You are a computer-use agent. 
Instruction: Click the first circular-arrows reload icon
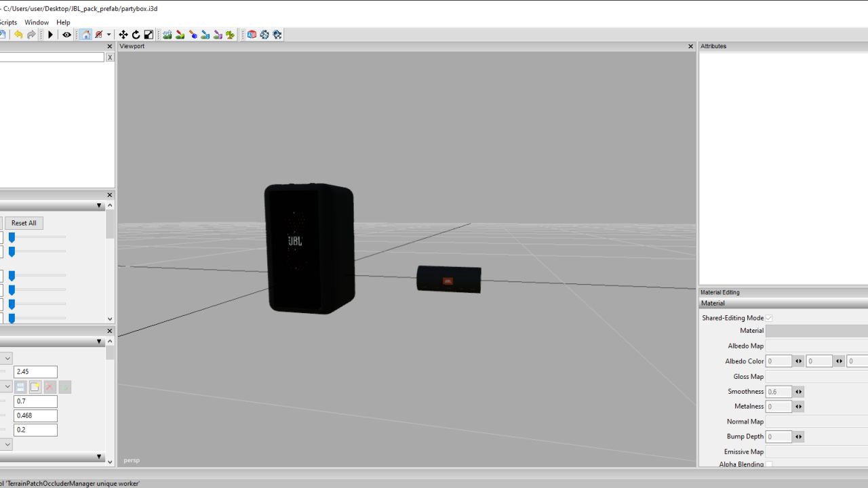(264, 35)
